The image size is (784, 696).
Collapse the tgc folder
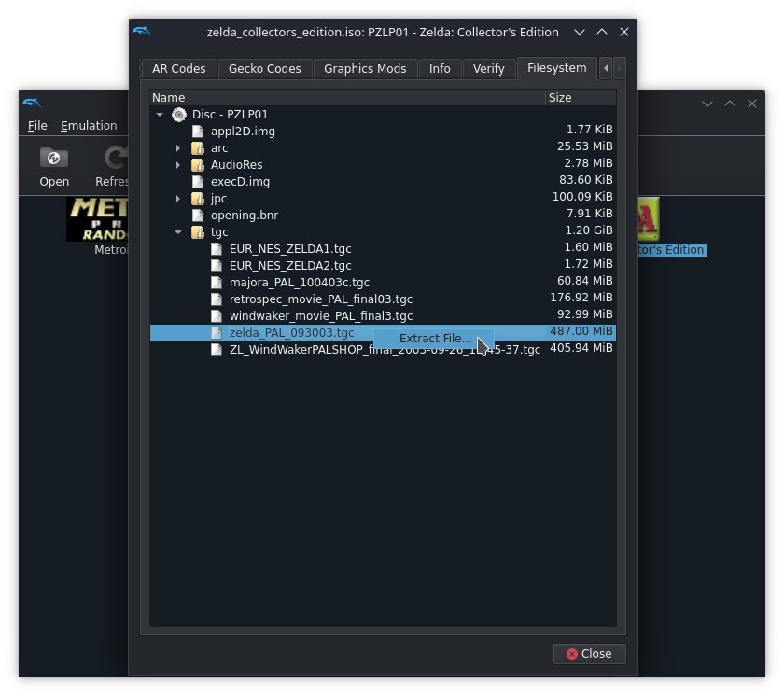coord(178,231)
